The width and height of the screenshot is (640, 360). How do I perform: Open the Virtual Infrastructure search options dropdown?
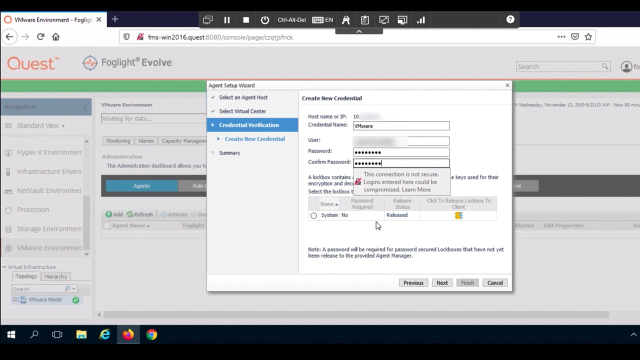click(73, 289)
